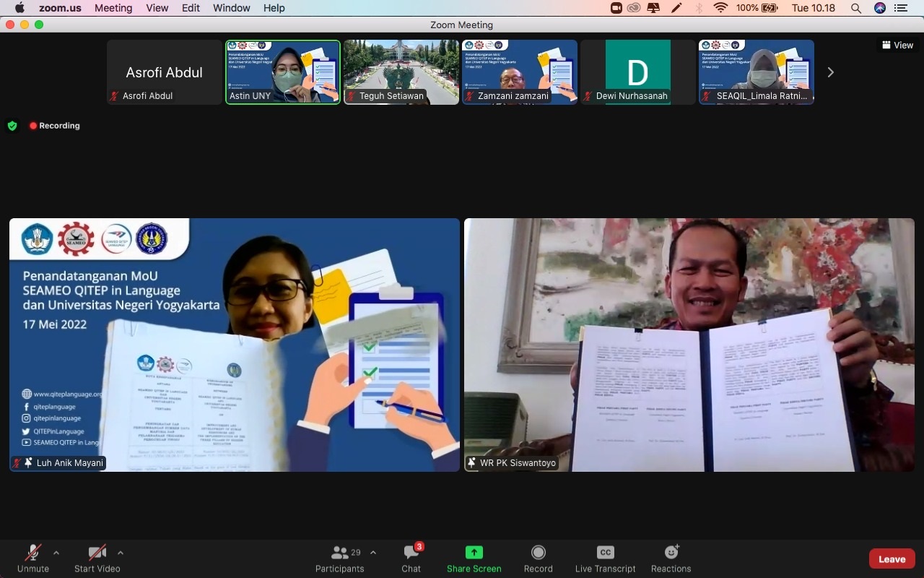
Task: Open the Wi-Fi status menu
Action: coord(720,8)
